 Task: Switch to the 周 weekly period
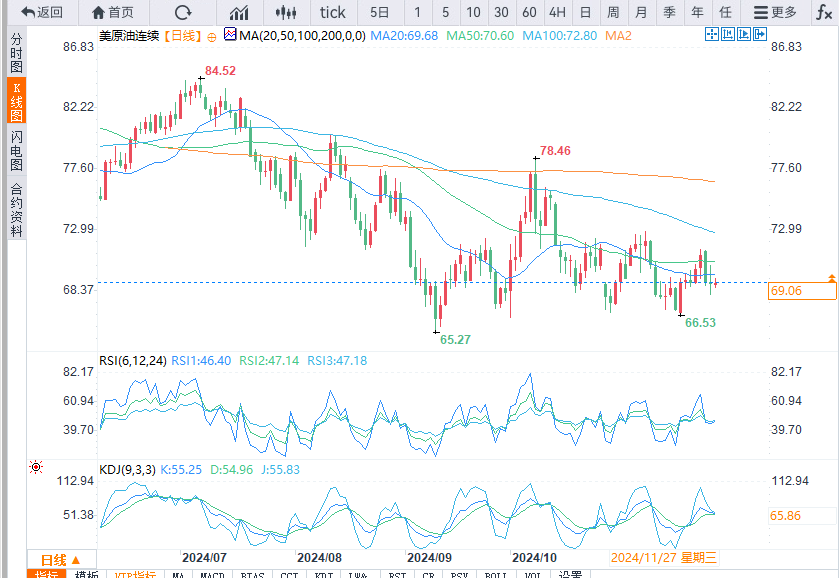612,12
